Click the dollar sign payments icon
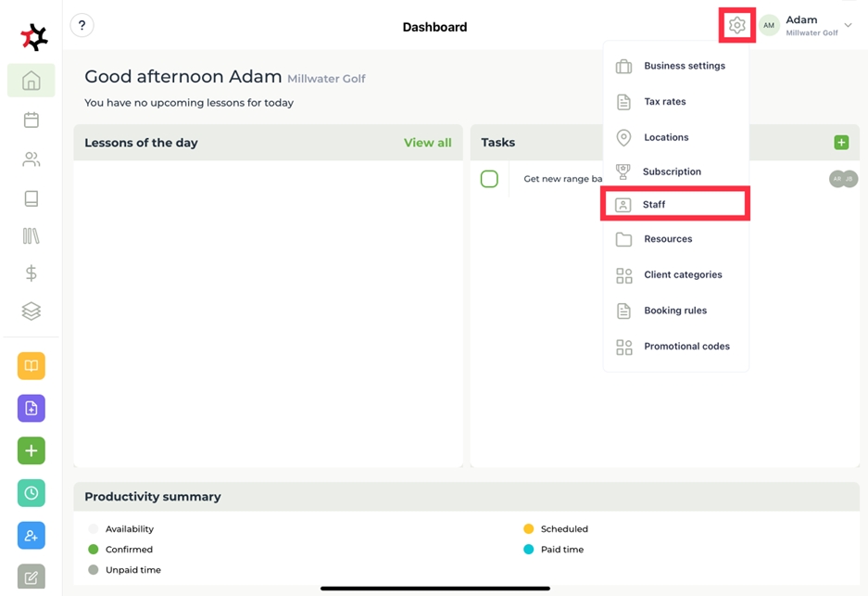 tap(31, 273)
